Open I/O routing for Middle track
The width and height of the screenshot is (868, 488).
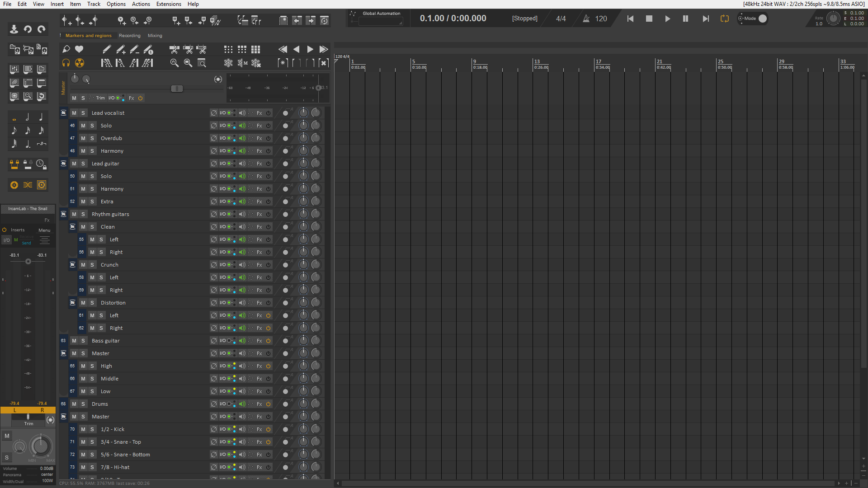click(x=222, y=379)
